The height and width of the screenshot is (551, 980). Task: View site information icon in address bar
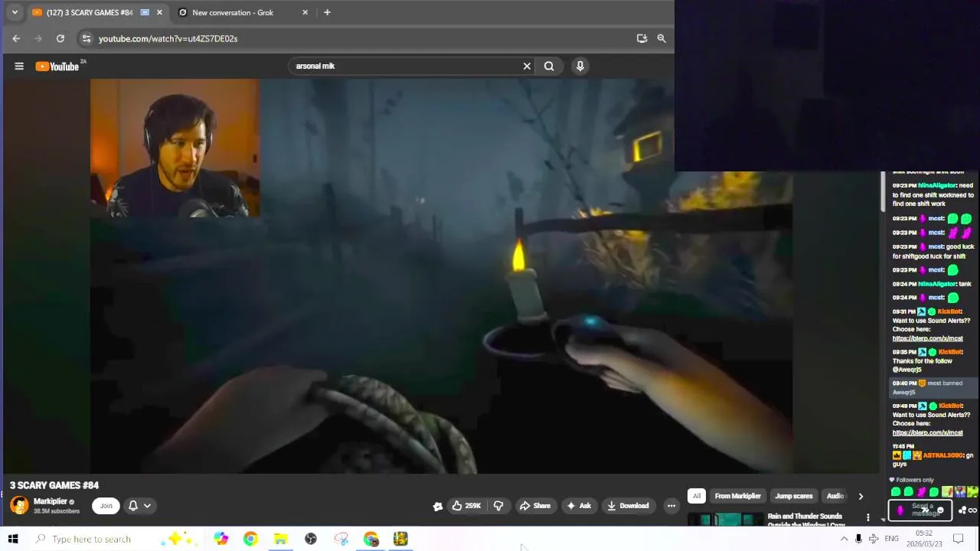click(87, 38)
